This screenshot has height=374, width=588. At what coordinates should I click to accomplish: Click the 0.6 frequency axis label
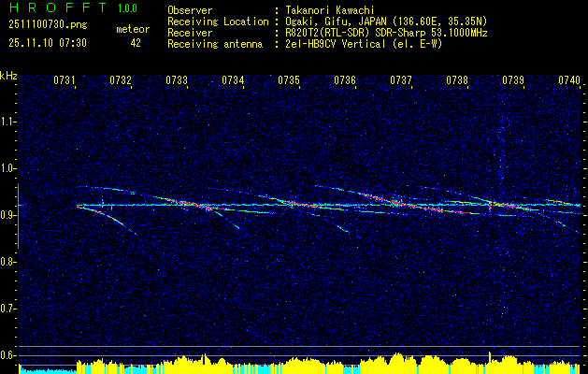click(7, 355)
